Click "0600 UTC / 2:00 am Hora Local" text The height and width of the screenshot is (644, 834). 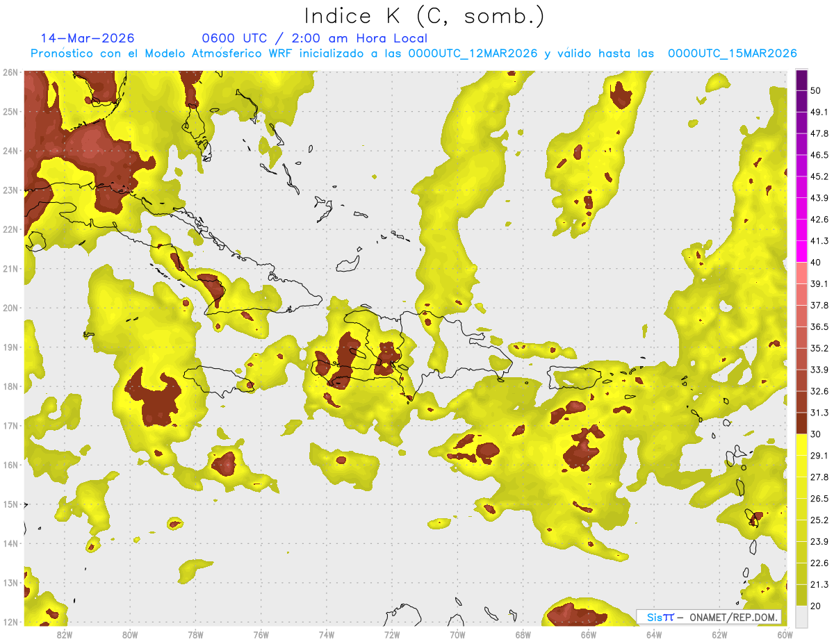click(315, 38)
